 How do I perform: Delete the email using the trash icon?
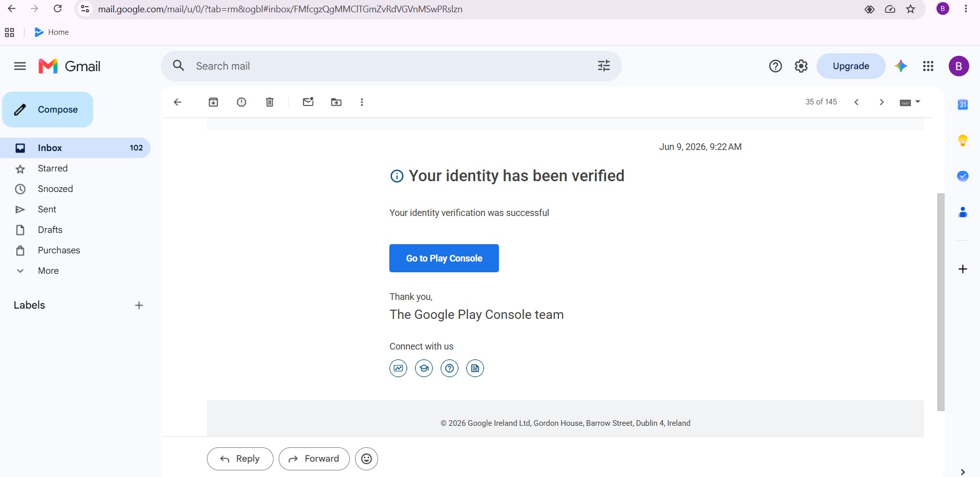click(269, 102)
